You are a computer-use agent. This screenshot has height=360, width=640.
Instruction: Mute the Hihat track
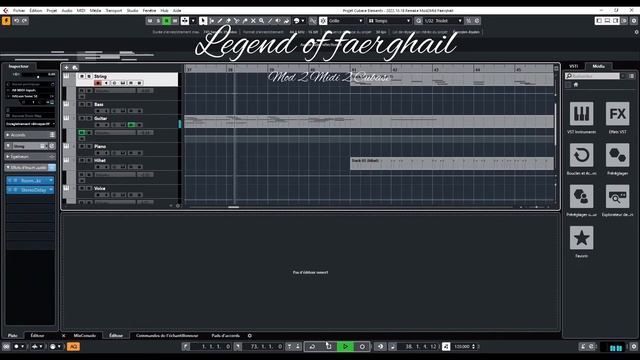click(x=82, y=160)
